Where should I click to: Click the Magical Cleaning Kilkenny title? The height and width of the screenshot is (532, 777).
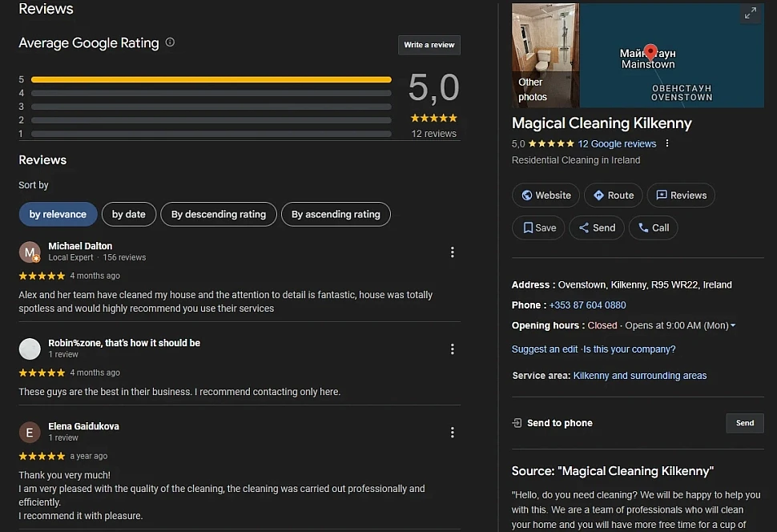[602, 123]
